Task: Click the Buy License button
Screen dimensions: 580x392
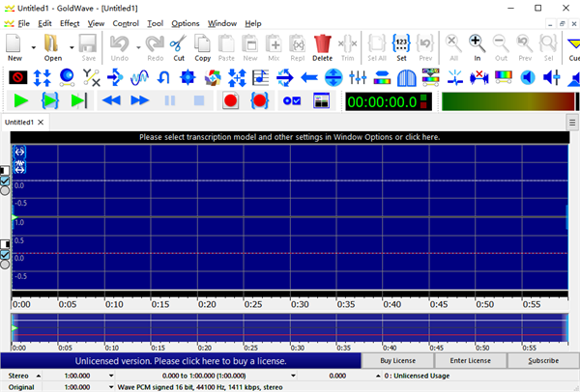Action: (x=399, y=360)
